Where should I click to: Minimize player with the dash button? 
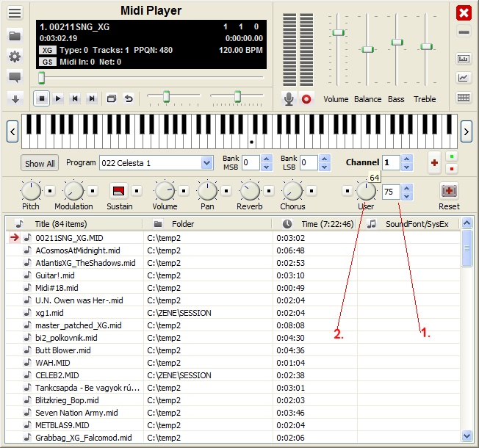pyautogui.click(x=464, y=32)
